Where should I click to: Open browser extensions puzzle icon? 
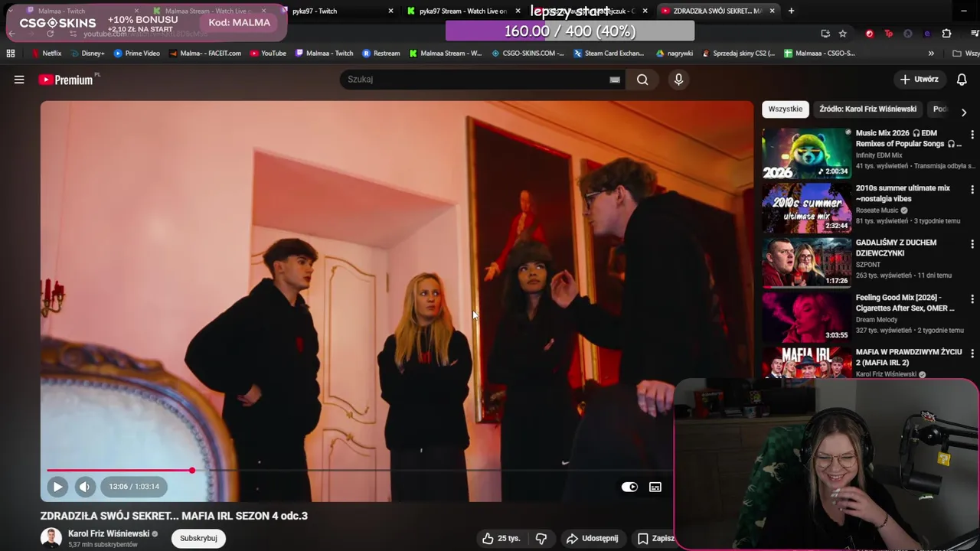[x=946, y=34]
